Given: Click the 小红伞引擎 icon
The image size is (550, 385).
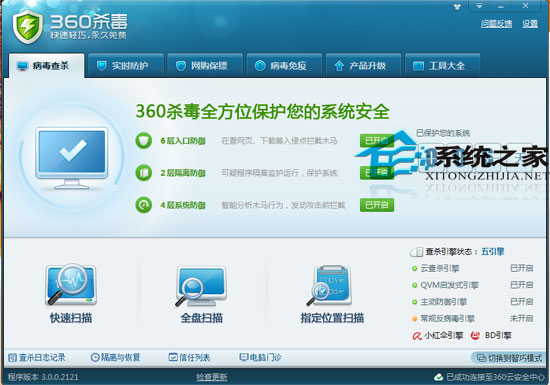Looking at the screenshot, I should (x=417, y=336).
